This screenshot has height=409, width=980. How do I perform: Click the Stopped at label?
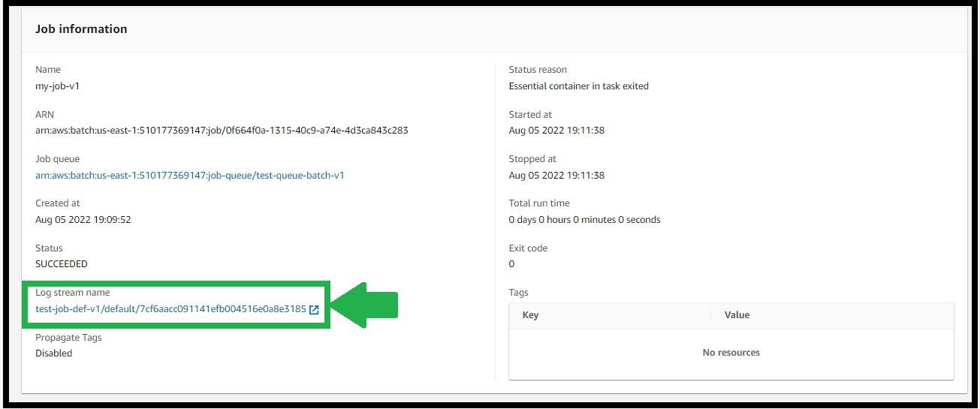click(532, 159)
